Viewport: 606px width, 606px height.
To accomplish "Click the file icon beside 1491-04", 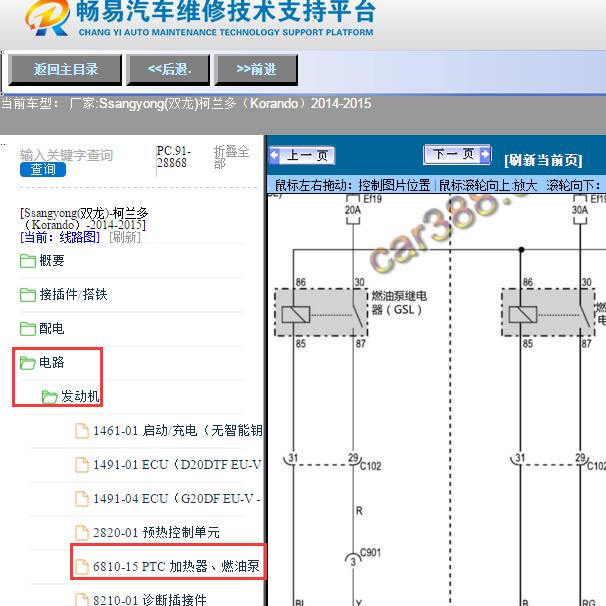I will [x=82, y=499].
